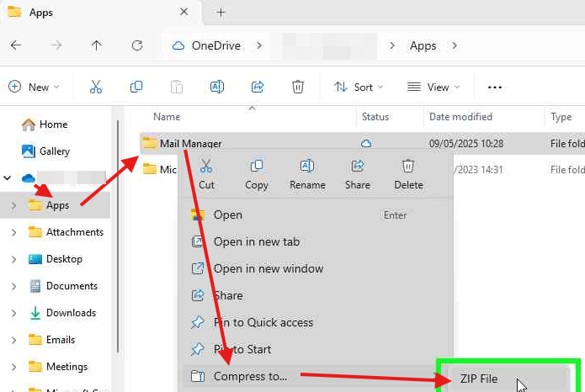Sort by Date modified column header
The height and width of the screenshot is (392, 585).
pyautogui.click(x=460, y=117)
